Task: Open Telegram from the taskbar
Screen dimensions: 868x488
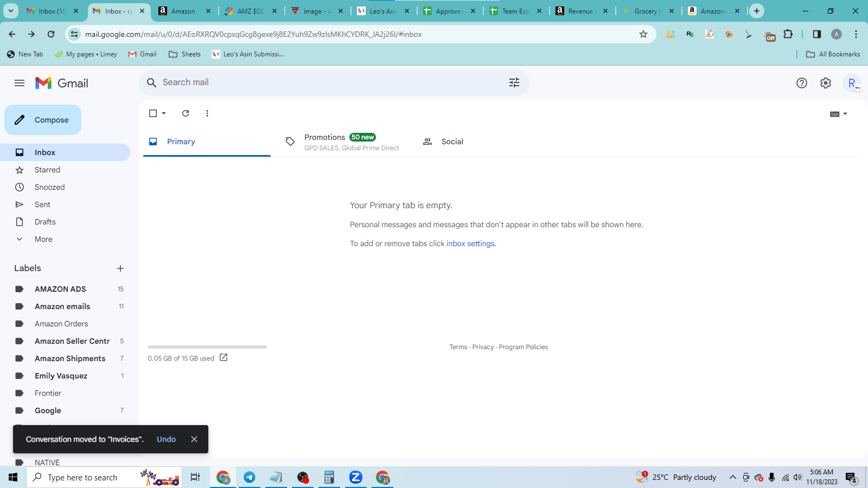Action: click(x=250, y=477)
